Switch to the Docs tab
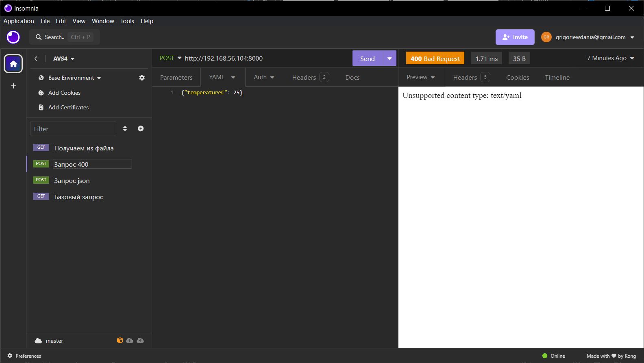644x363 pixels. click(352, 77)
